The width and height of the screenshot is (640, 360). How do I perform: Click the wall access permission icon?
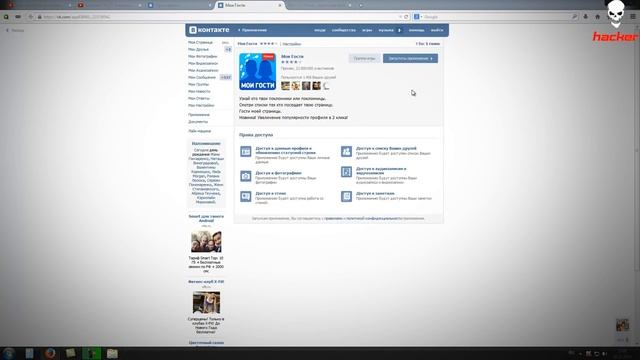(x=246, y=196)
